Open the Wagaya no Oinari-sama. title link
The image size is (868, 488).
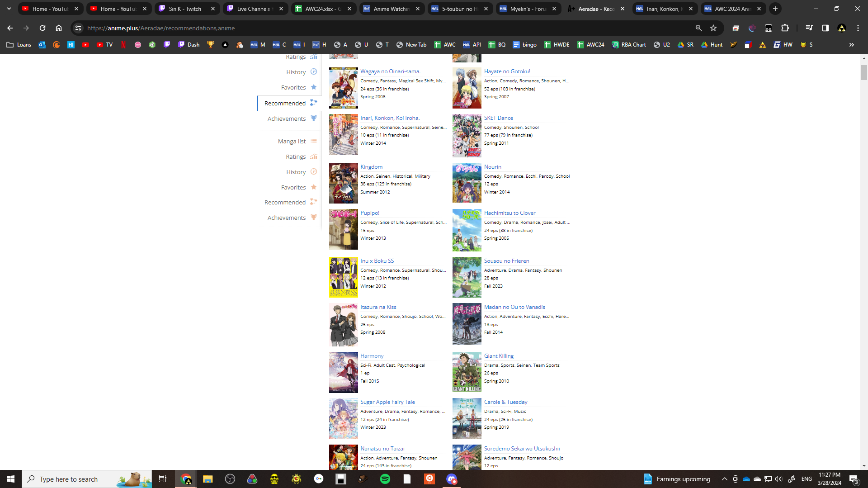coord(390,71)
